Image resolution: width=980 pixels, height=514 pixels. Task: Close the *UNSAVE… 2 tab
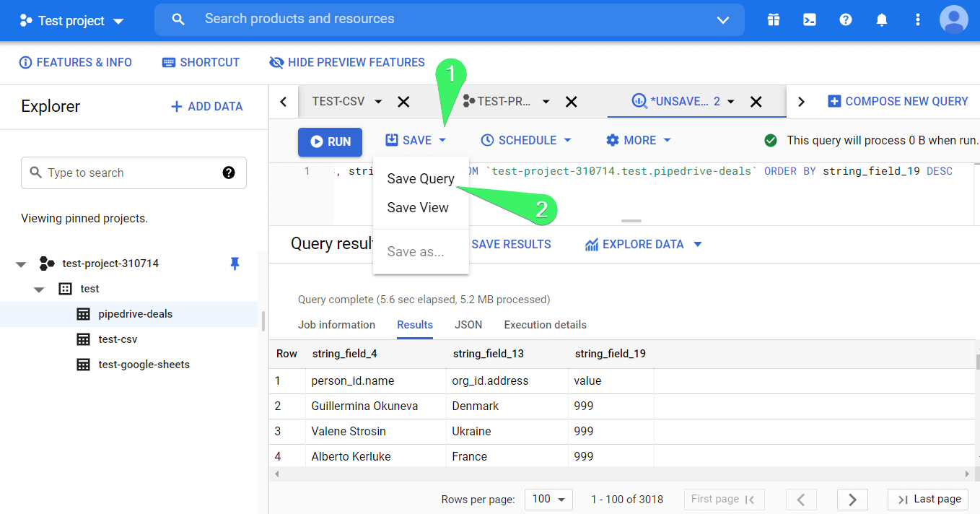(756, 102)
